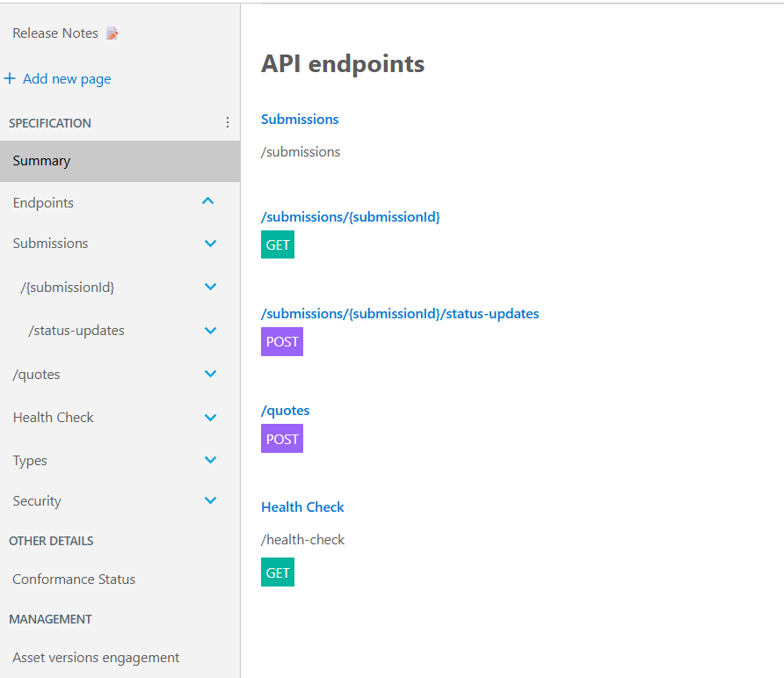Expand the Types section
Image resolution: width=784 pixels, height=678 pixels.
[x=209, y=459]
